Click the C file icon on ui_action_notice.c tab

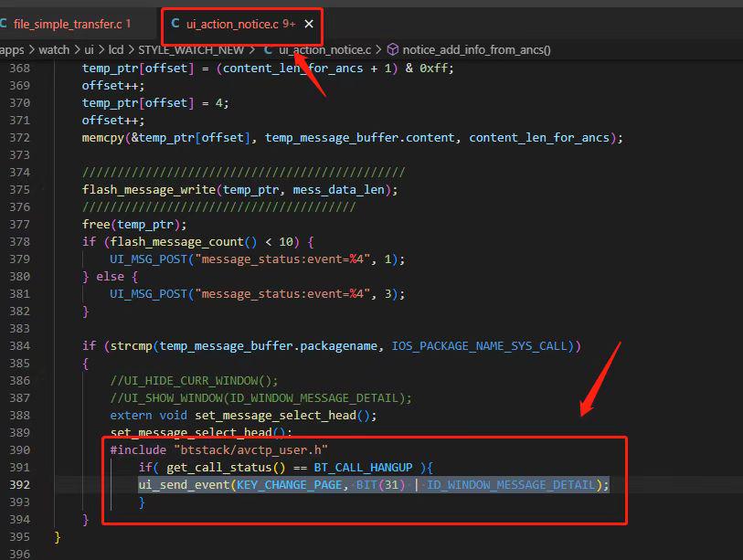pyautogui.click(x=175, y=23)
